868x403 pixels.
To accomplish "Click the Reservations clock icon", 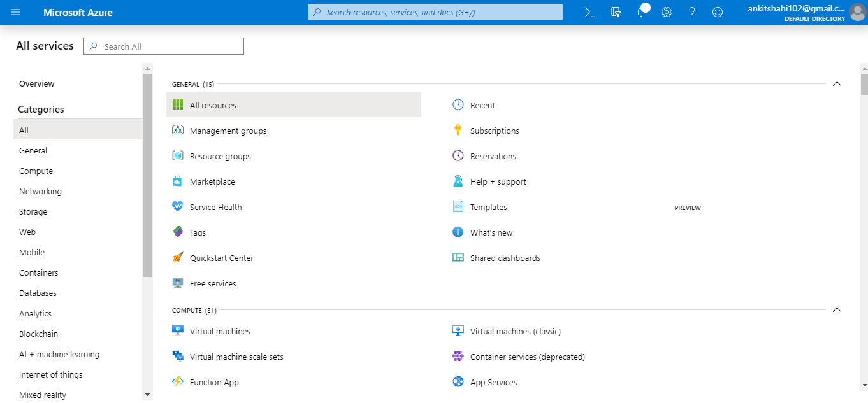I will tap(458, 156).
